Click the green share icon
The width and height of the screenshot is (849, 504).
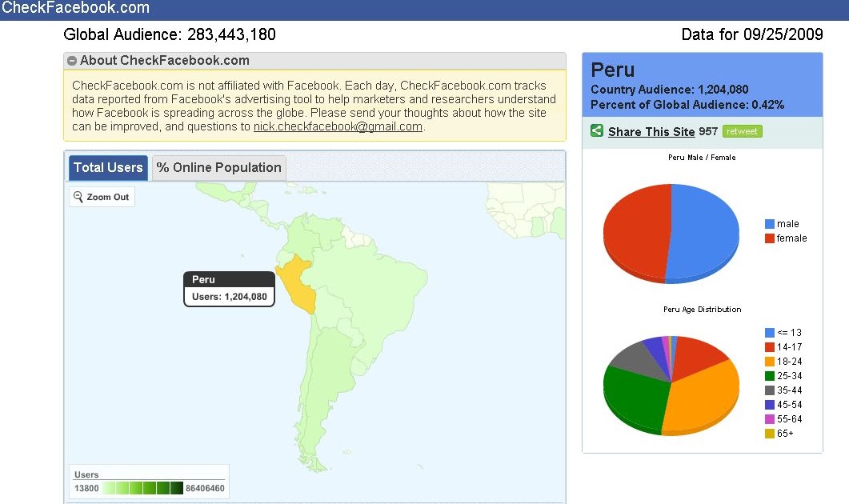597,130
